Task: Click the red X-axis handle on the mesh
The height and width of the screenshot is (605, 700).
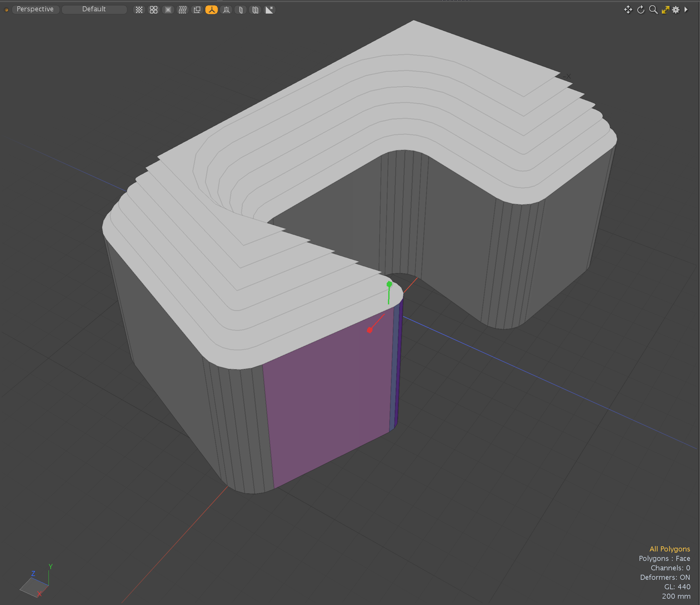Action: [x=370, y=330]
